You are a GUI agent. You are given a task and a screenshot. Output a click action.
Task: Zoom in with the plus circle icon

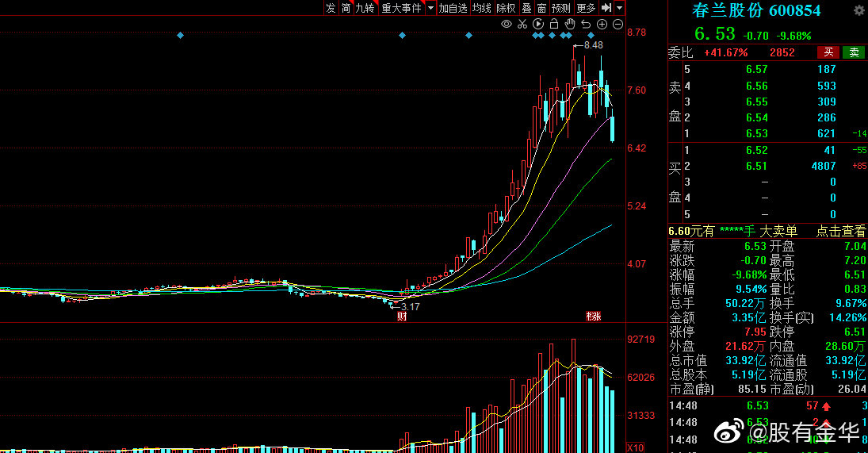[602, 25]
